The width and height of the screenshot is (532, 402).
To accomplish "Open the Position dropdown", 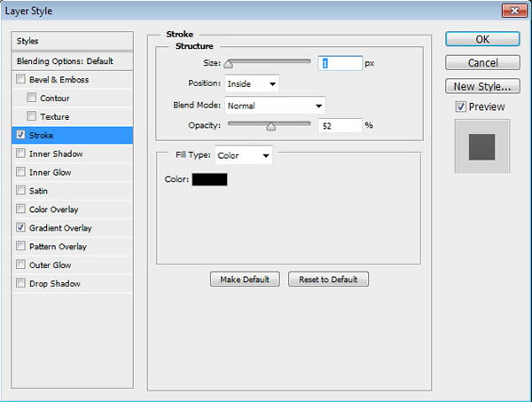I will (252, 83).
